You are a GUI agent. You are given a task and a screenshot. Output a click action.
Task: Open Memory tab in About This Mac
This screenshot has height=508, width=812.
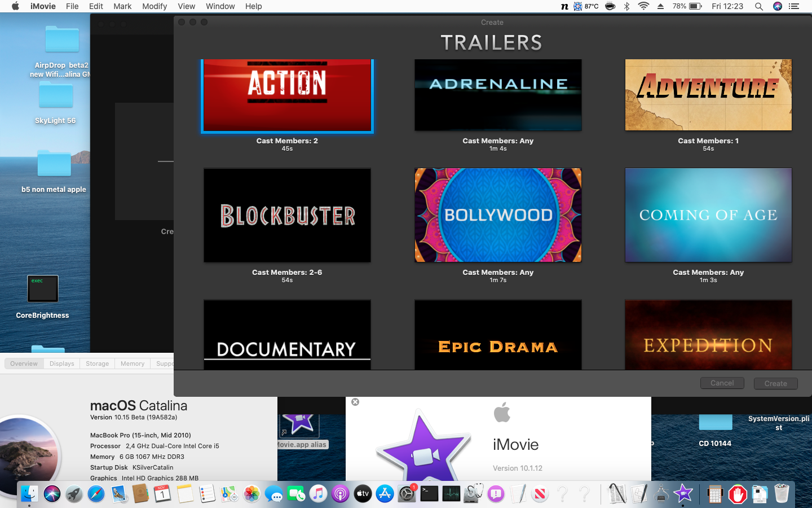(133, 364)
